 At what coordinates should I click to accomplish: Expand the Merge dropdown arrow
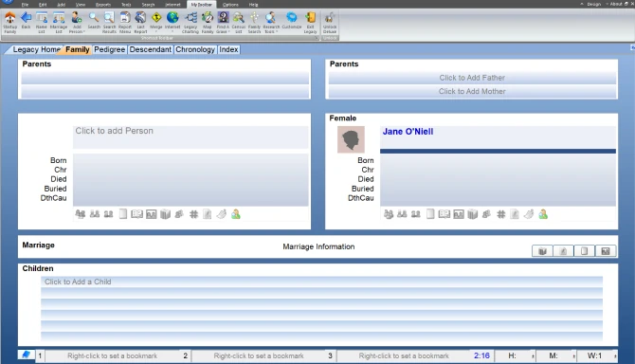click(156, 32)
